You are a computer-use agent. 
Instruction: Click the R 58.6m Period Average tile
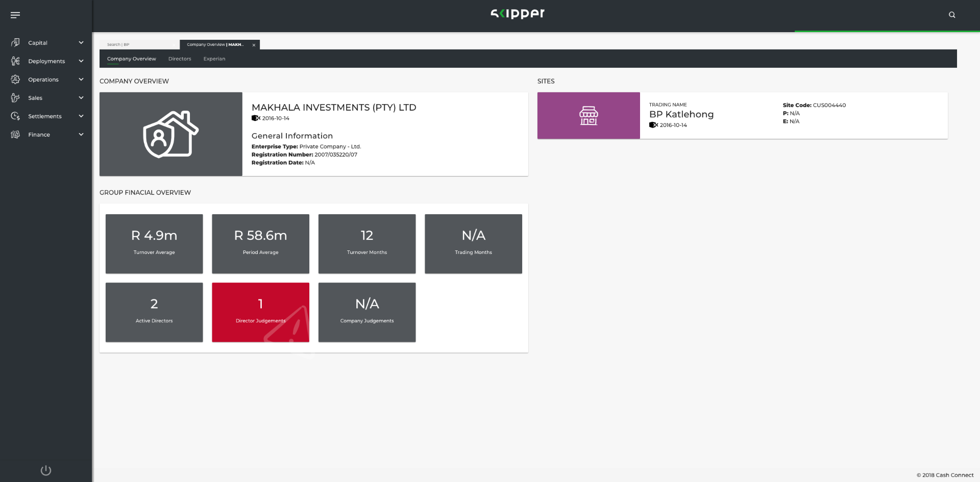point(260,244)
